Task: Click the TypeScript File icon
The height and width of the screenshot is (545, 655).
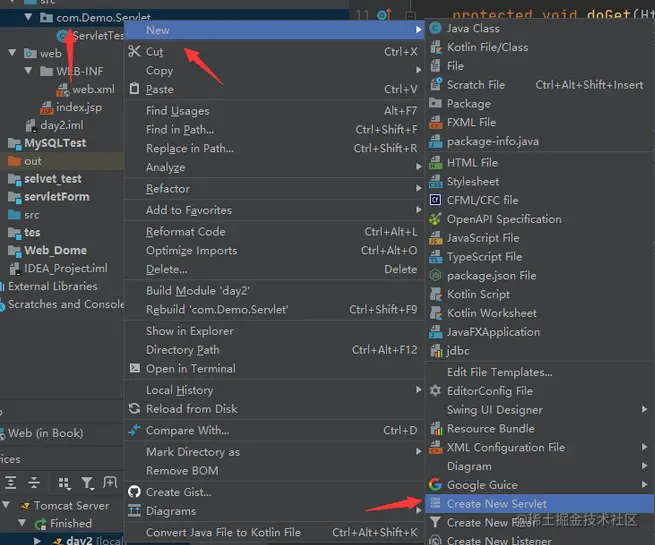Action: pos(435,257)
